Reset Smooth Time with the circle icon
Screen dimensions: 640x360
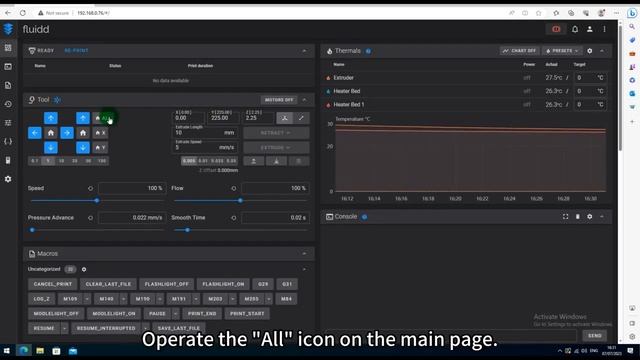point(233,218)
